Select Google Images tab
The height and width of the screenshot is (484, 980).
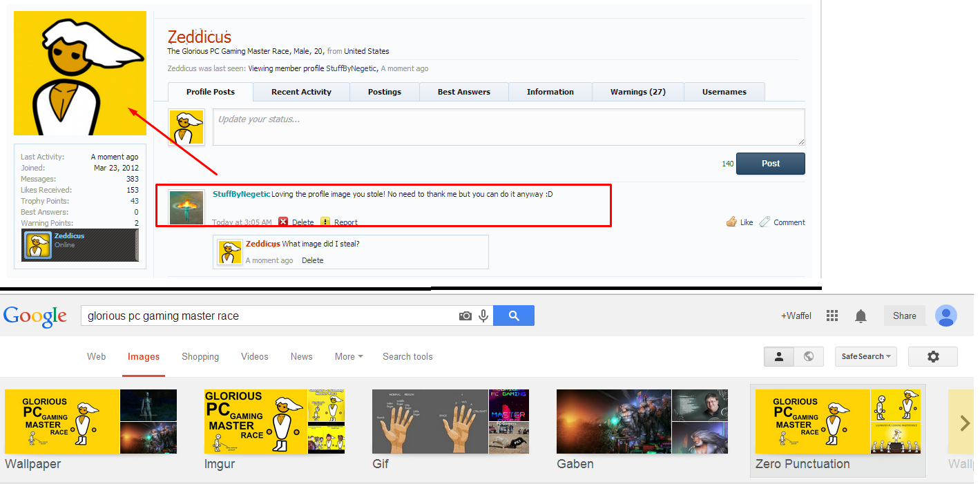point(144,356)
